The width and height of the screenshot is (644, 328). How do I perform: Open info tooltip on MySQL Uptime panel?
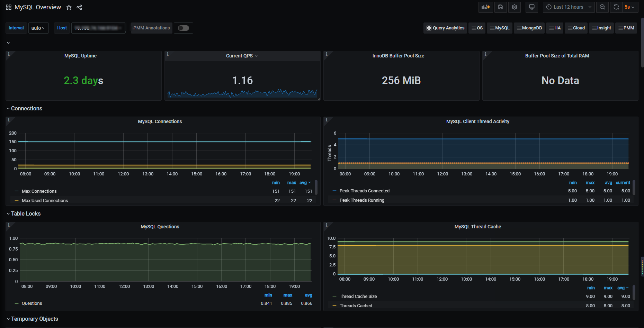point(9,54)
